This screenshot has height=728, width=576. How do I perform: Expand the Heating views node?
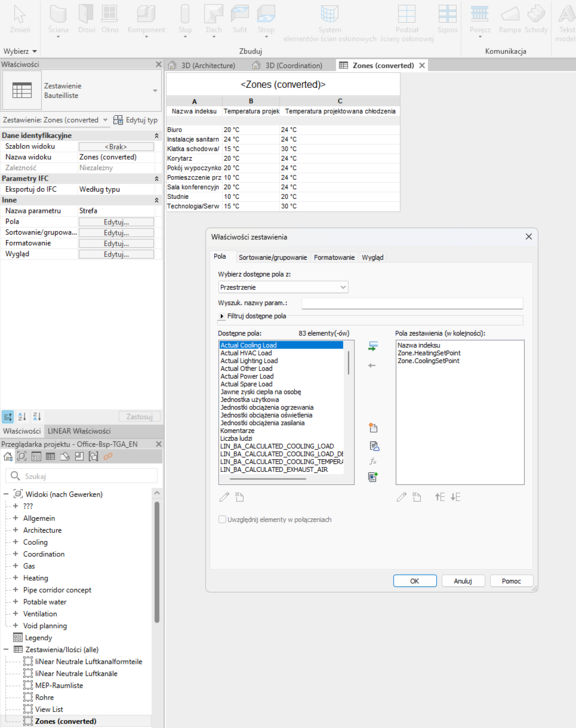pyautogui.click(x=15, y=578)
